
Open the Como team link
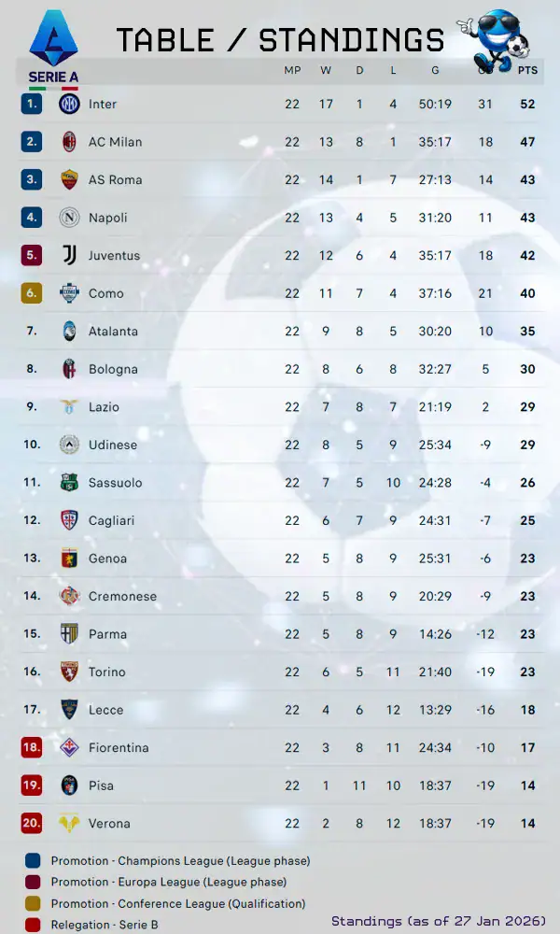pos(105,293)
